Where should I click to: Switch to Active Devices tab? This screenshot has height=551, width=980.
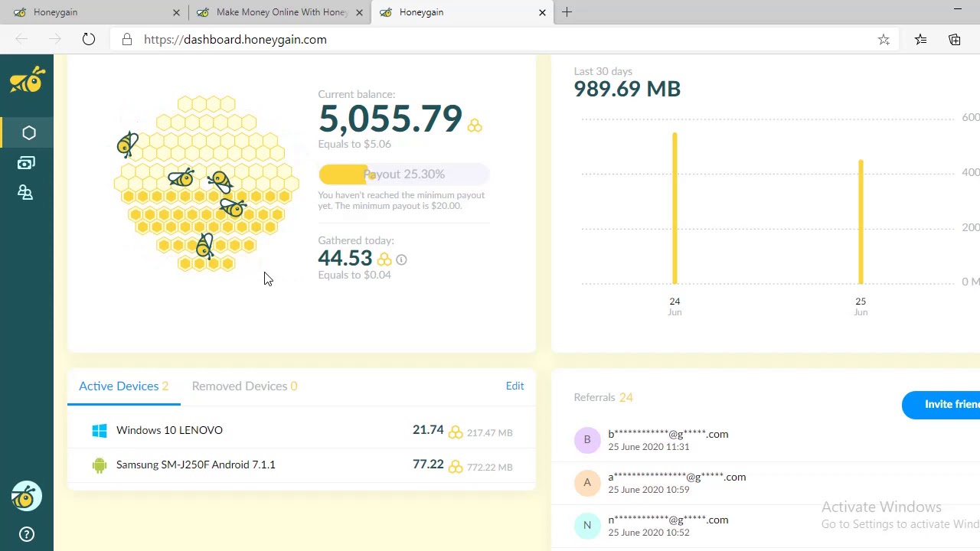[x=123, y=386]
